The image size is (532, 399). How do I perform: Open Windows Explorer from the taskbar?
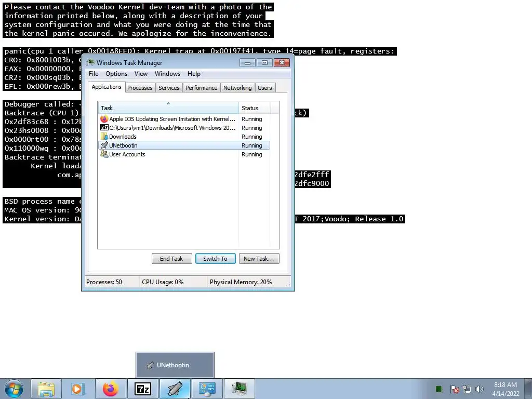46,389
